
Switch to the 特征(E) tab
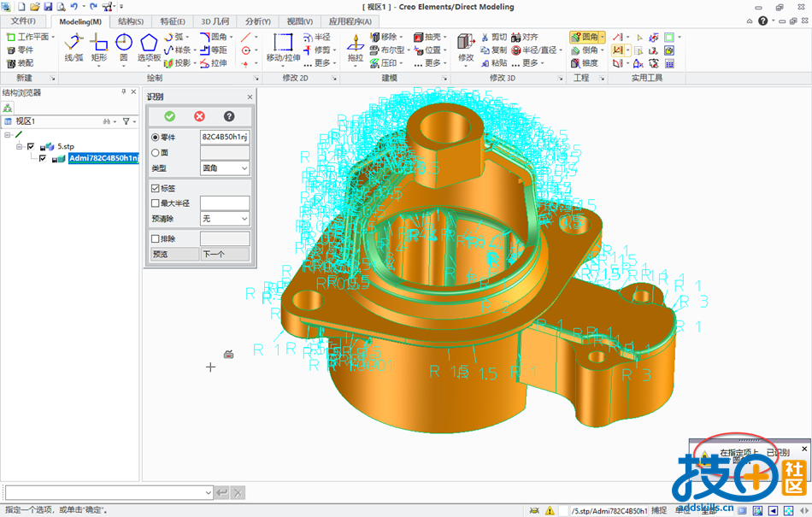[x=173, y=21]
